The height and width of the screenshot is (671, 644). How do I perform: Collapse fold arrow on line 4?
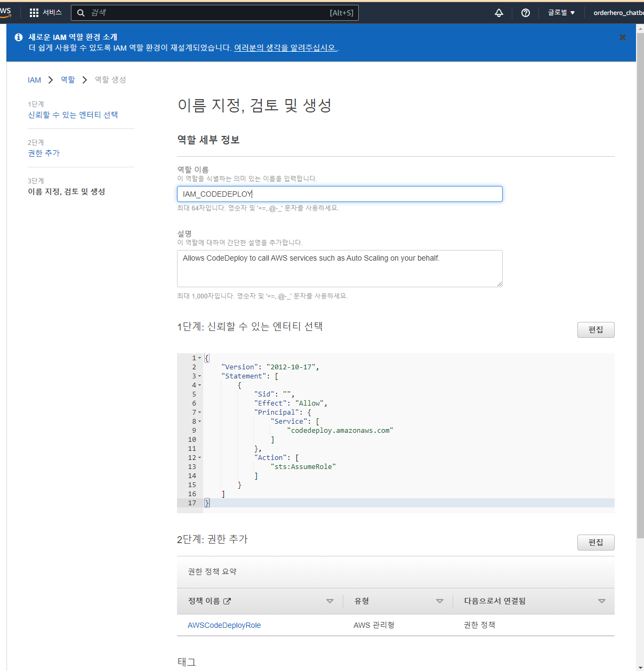[x=200, y=385]
